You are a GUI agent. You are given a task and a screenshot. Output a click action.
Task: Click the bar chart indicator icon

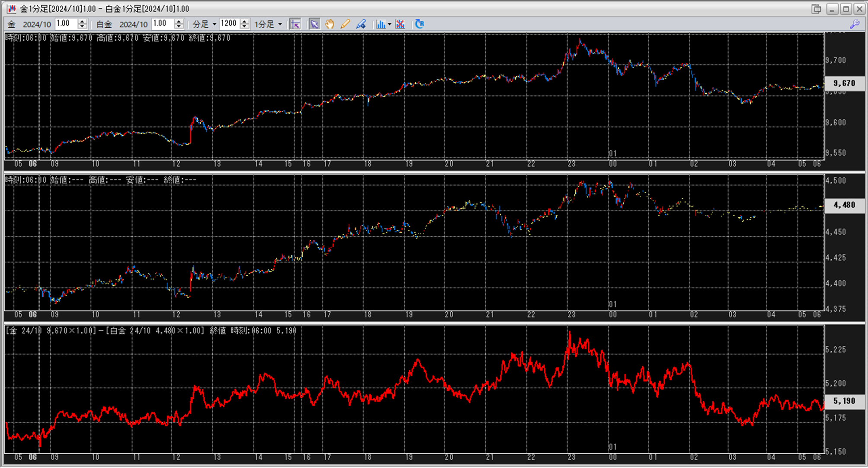tap(381, 24)
